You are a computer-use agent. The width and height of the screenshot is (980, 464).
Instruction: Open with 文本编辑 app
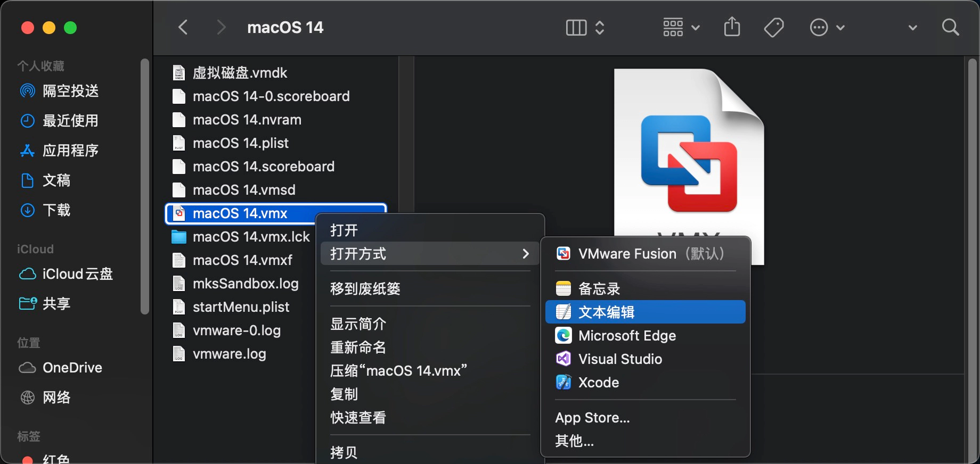(x=646, y=312)
